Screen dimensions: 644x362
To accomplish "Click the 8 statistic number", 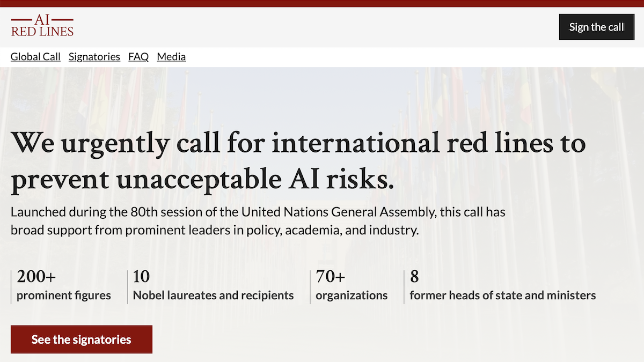I will coord(414,277).
